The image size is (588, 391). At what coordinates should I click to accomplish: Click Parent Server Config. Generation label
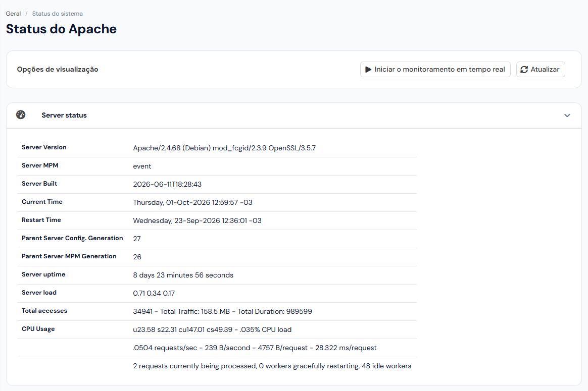(72, 238)
